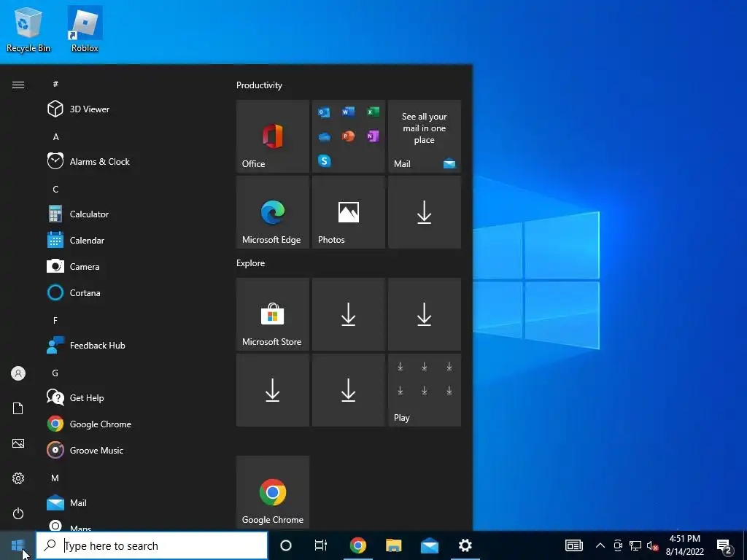Image resolution: width=747 pixels, height=560 pixels.
Task: Open OneNote icon in Office folder tile
Action: [x=373, y=136]
